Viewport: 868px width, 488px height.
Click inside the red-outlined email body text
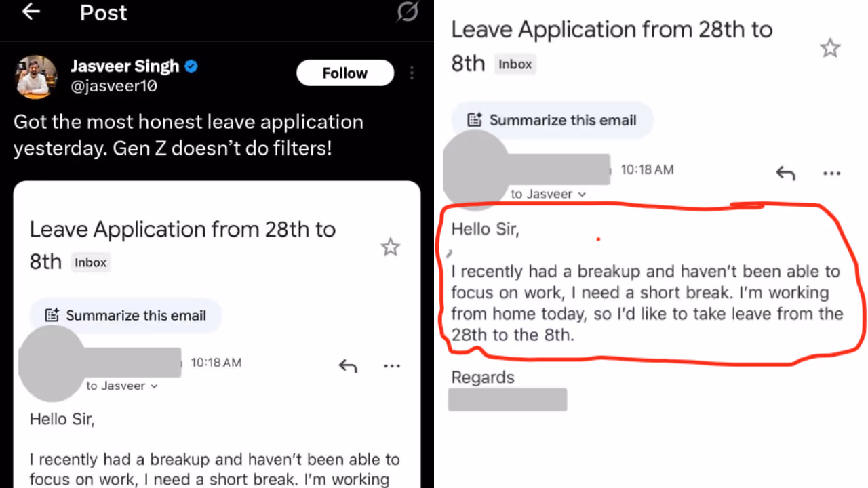[644, 303]
